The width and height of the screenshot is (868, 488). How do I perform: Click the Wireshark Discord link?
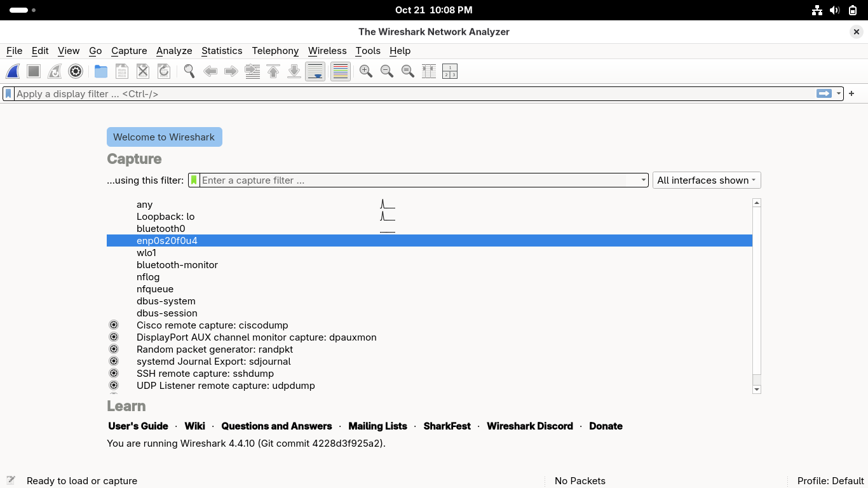(529, 426)
